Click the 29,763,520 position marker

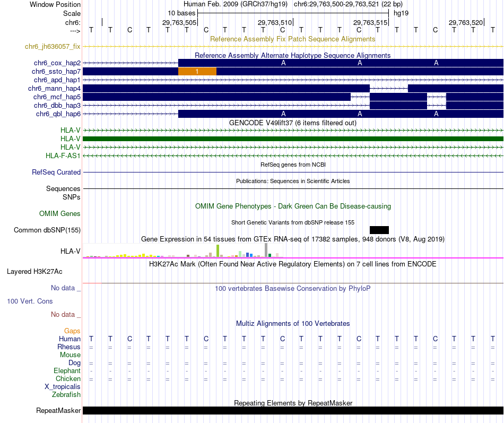(x=466, y=22)
